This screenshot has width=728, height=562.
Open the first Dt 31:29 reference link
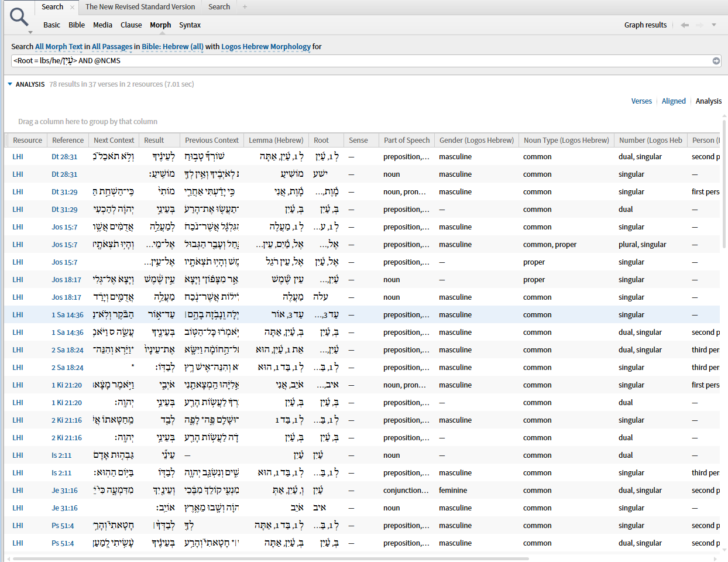pos(64,192)
